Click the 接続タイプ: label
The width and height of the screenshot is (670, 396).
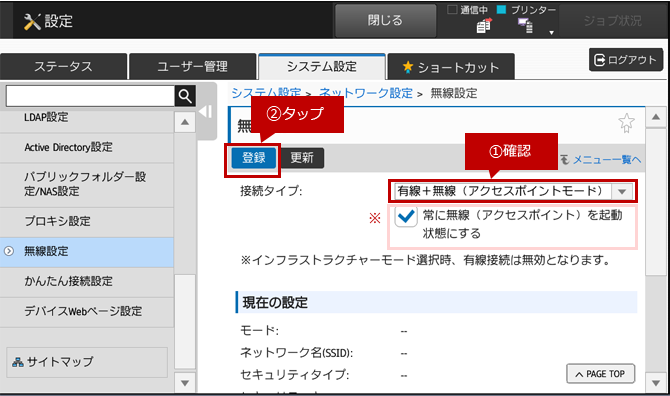pyautogui.click(x=271, y=191)
